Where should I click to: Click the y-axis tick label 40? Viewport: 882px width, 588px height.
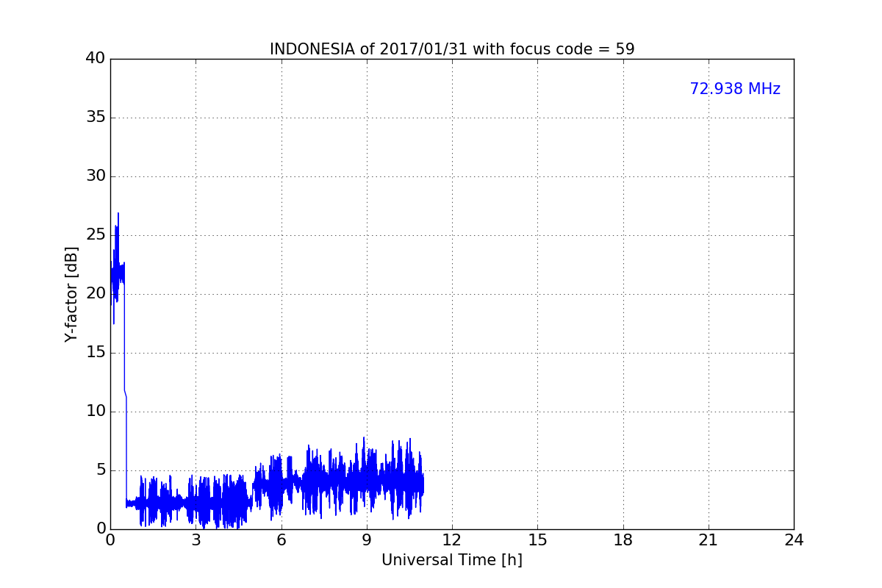[96, 59]
